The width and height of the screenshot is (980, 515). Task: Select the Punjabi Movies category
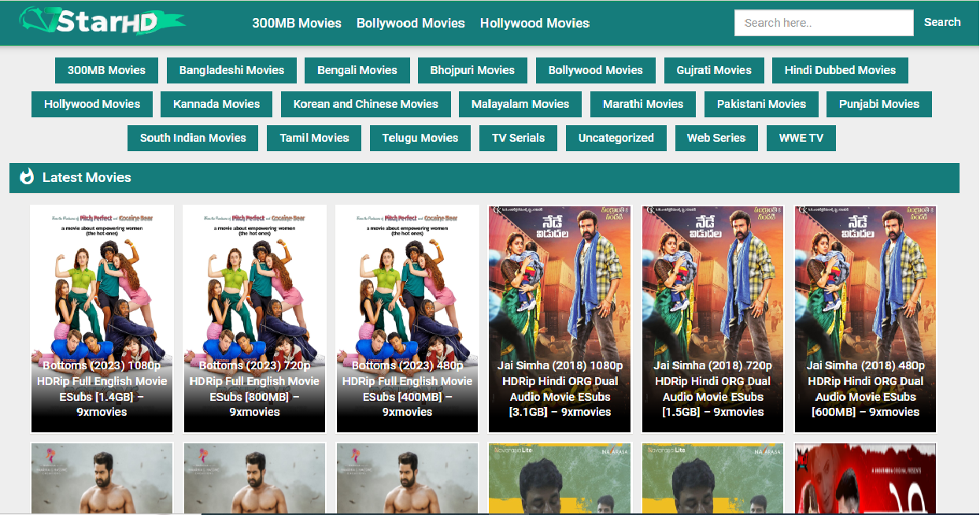pyautogui.click(x=879, y=104)
